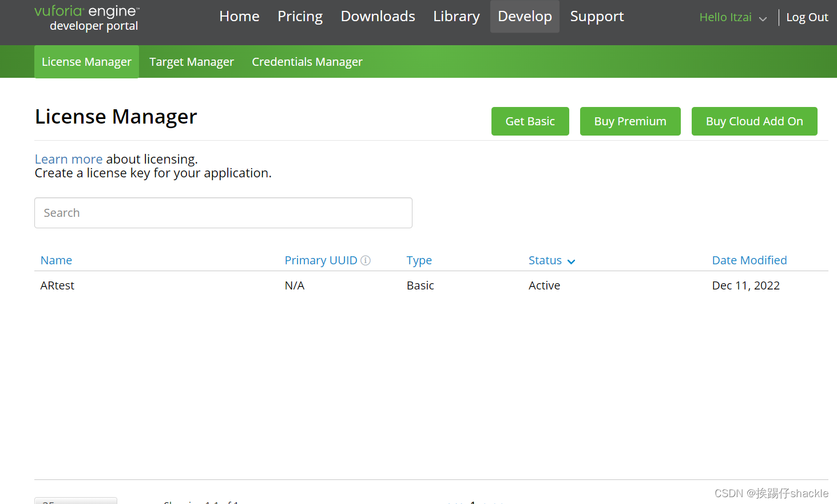This screenshot has width=837, height=504.
Task: Open the Pricing page
Action: pyautogui.click(x=300, y=17)
